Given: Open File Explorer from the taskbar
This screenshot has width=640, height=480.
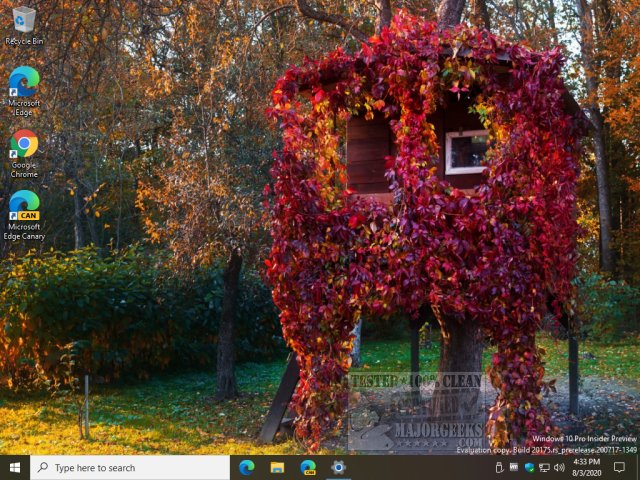Looking at the screenshot, I should [x=277, y=468].
